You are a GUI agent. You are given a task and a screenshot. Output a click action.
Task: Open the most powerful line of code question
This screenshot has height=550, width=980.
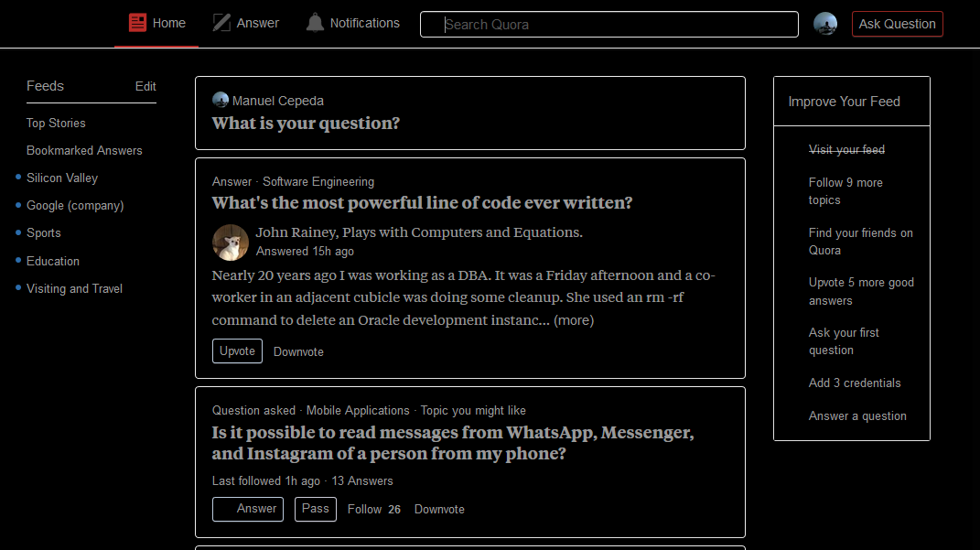[422, 202]
